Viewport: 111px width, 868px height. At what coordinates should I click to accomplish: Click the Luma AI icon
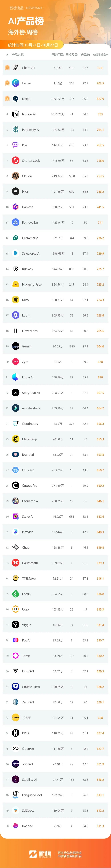coord(15,377)
